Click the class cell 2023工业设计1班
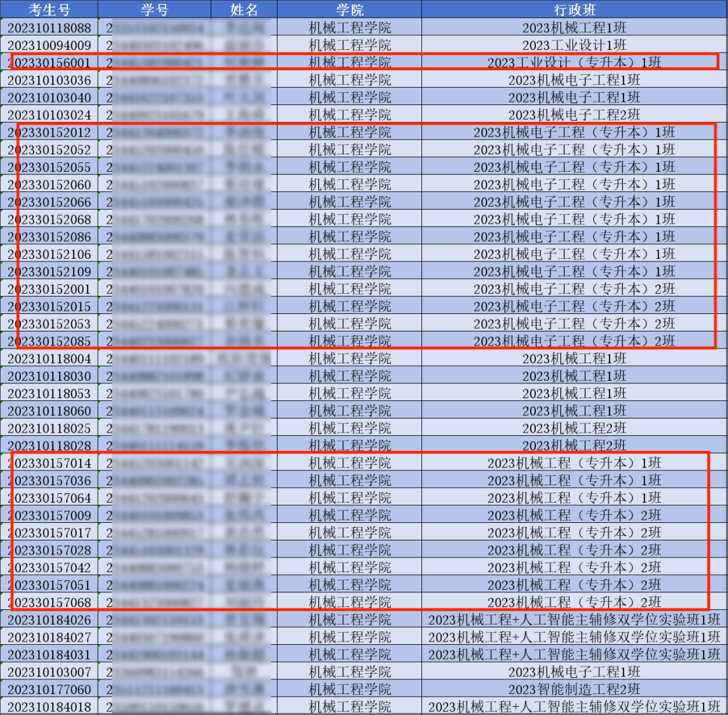Viewport: 728px width, 715px height. point(575,45)
